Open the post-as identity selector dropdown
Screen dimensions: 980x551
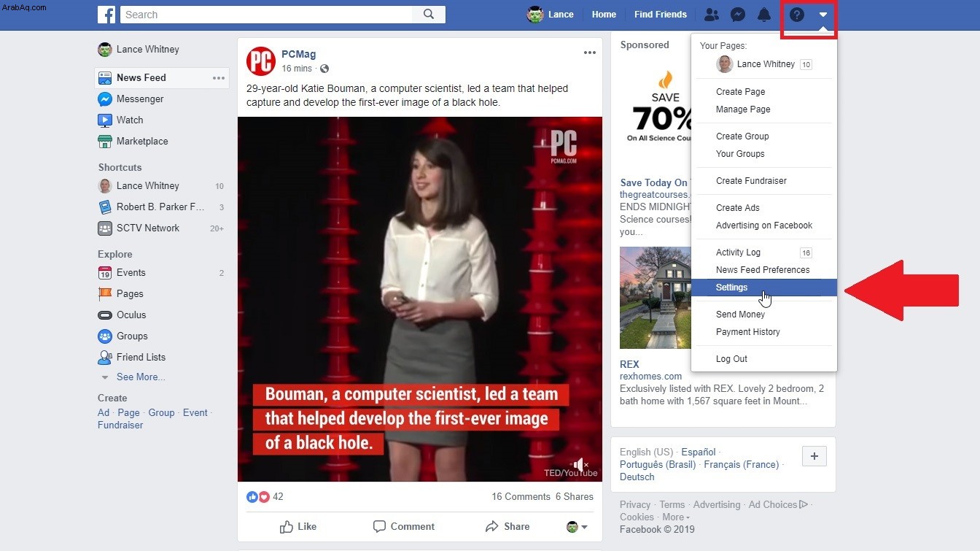577,527
